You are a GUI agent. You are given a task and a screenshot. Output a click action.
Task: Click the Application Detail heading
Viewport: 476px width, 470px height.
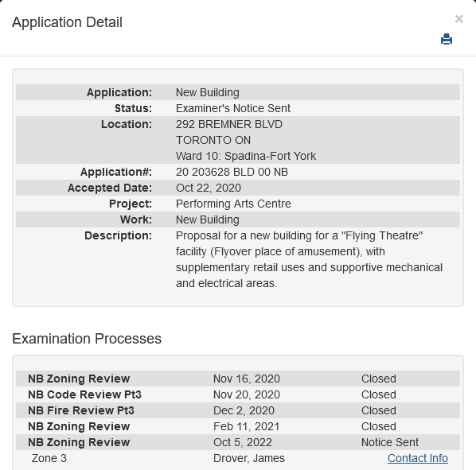click(x=67, y=22)
